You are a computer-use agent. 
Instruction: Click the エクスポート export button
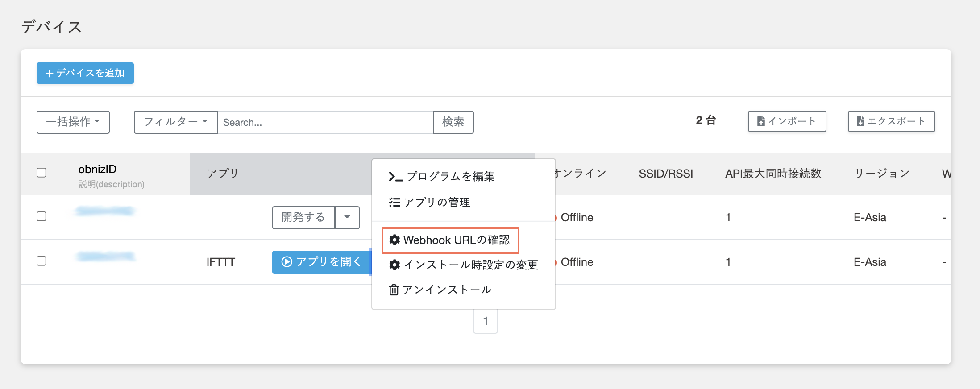point(891,121)
